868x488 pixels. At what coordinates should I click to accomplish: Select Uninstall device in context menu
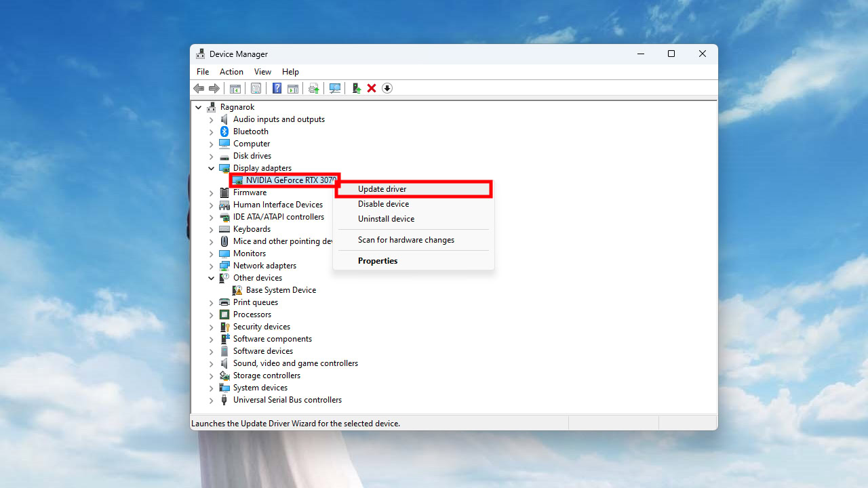386,219
